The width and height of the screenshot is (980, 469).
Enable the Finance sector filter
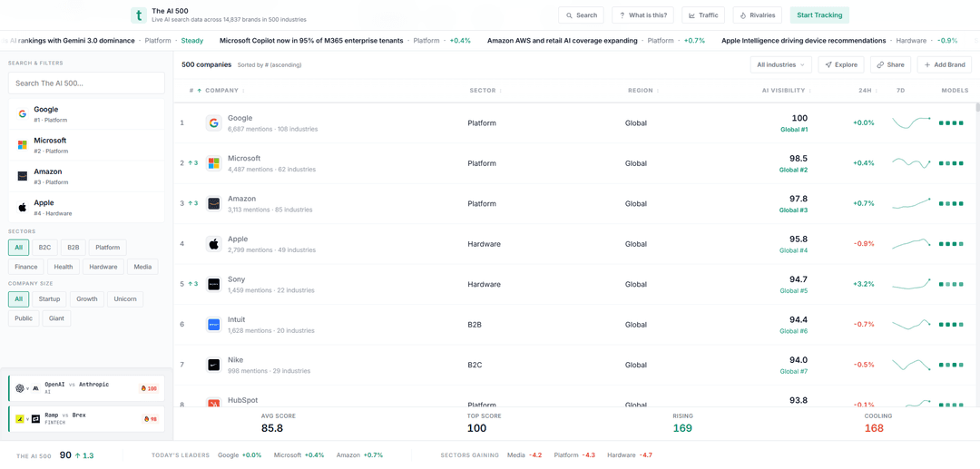pos(26,267)
